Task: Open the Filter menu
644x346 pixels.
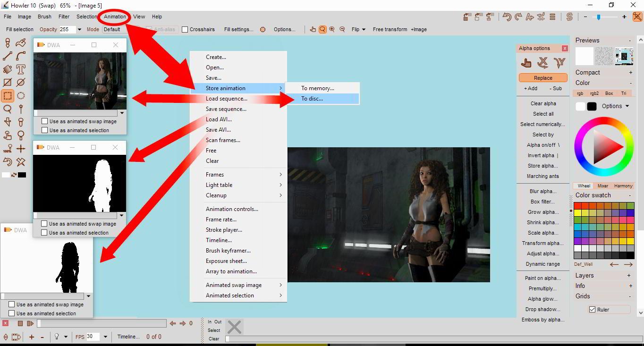Action: click(x=64, y=17)
